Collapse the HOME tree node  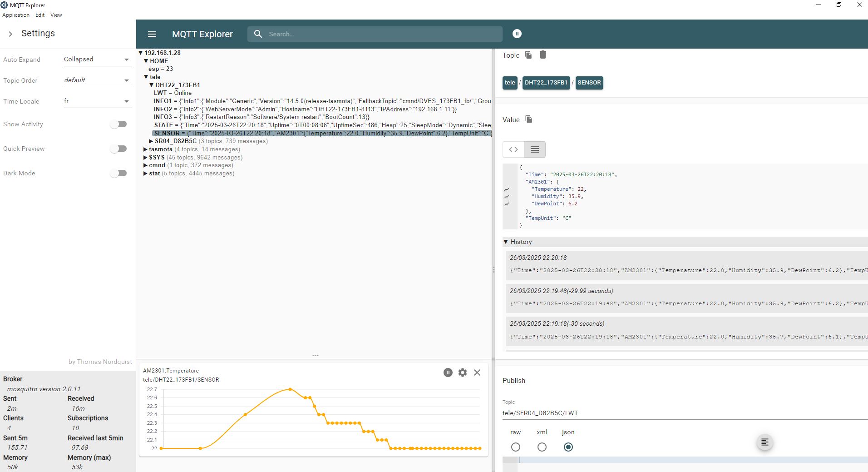pos(146,61)
